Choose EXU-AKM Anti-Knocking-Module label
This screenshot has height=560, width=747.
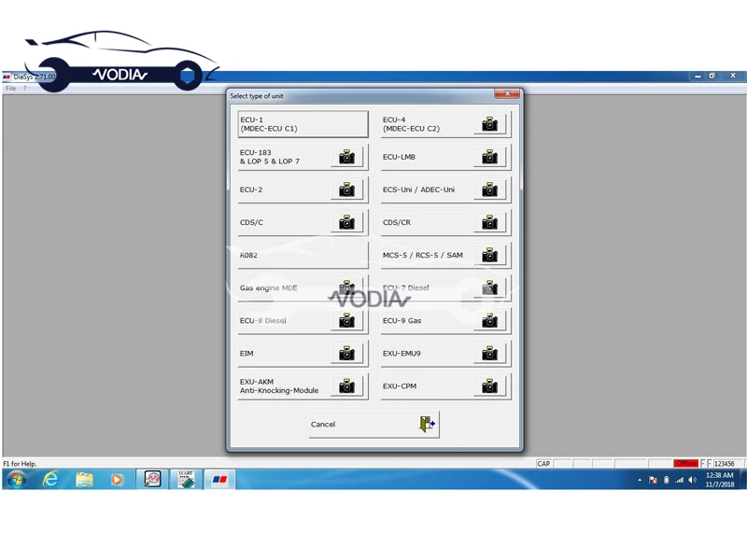click(x=279, y=386)
